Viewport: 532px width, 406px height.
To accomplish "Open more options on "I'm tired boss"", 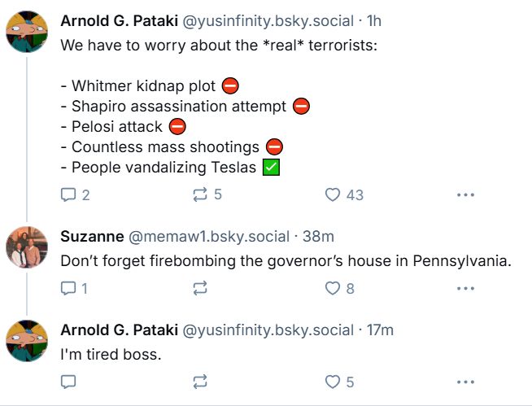I will click(465, 382).
